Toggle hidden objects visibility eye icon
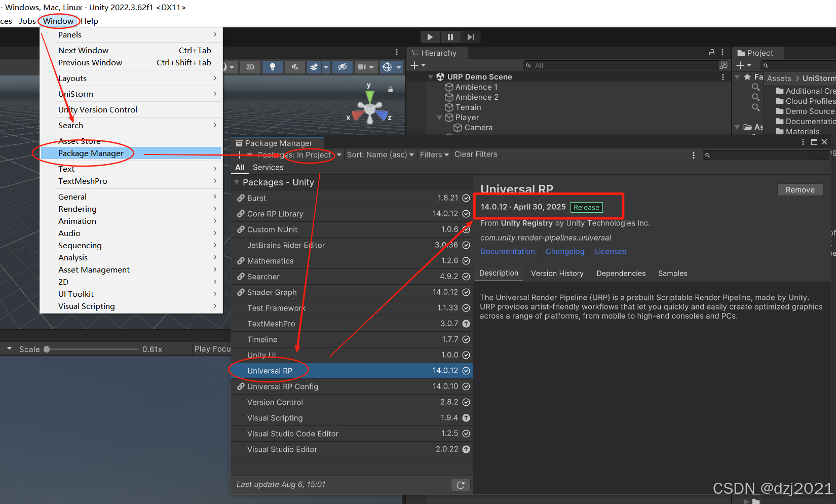The image size is (836, 504). 343,67
